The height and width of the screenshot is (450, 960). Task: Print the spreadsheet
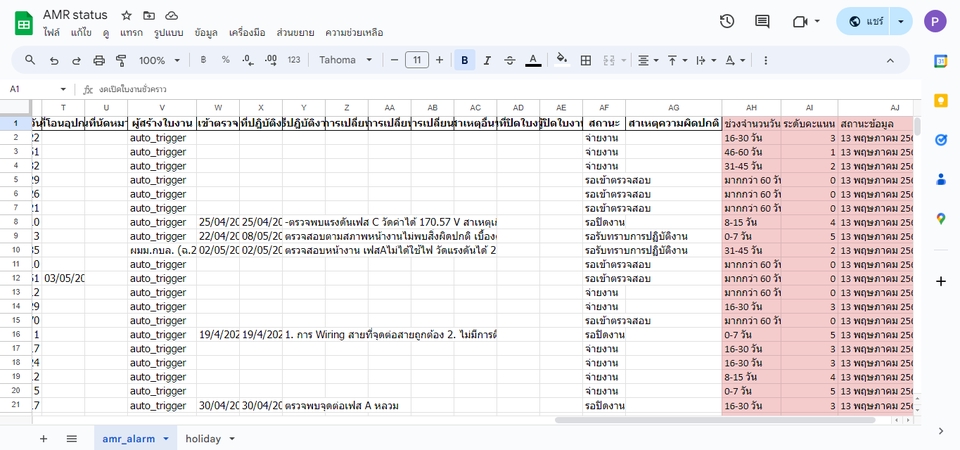(99, 61)
